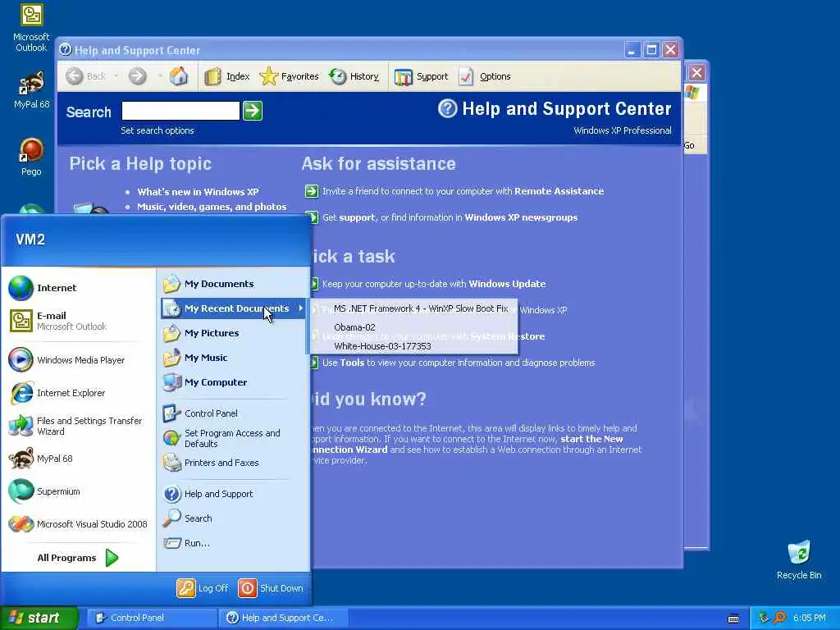Image resolution: width=840 pixels, height=630 pixels.
Task: Click Support in Help Center toolbar
Action: [421, 76]
